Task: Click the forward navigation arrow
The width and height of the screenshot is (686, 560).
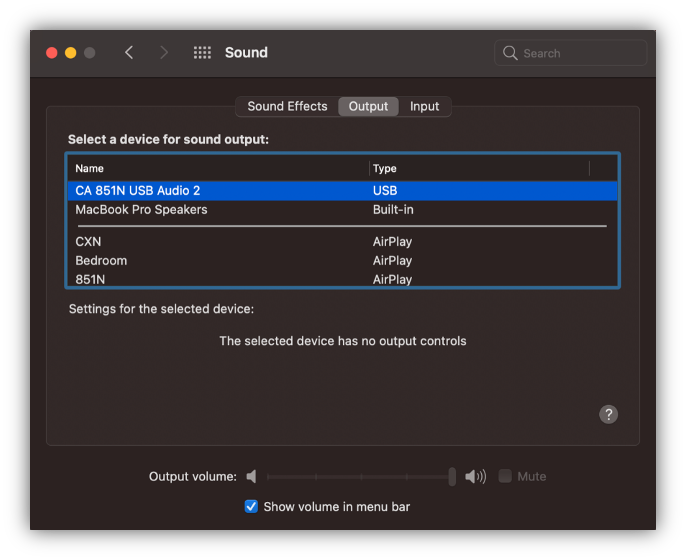Action: 164,53
